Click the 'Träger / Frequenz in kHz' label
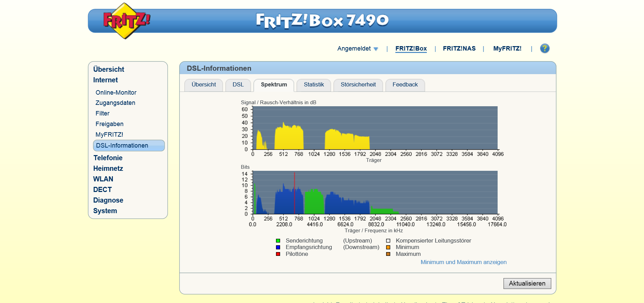This screenshot has height=303, width=644. (x=373, y=231)
